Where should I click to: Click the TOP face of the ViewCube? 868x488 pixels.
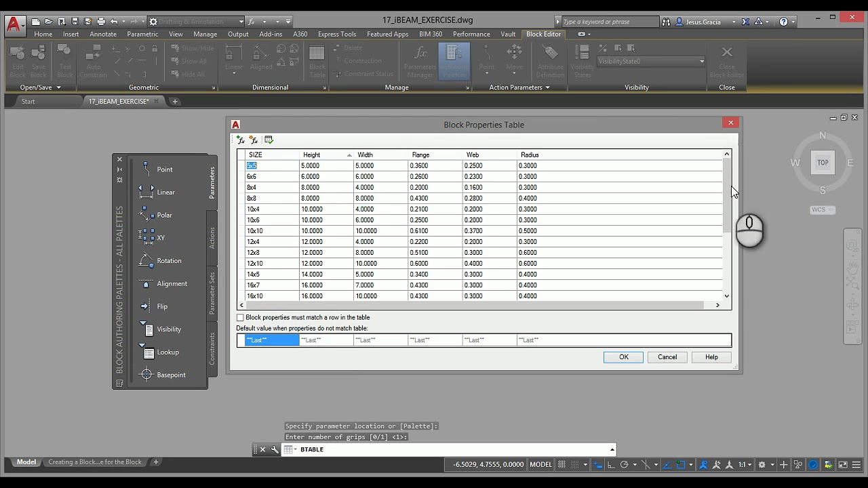coord(823,163)
